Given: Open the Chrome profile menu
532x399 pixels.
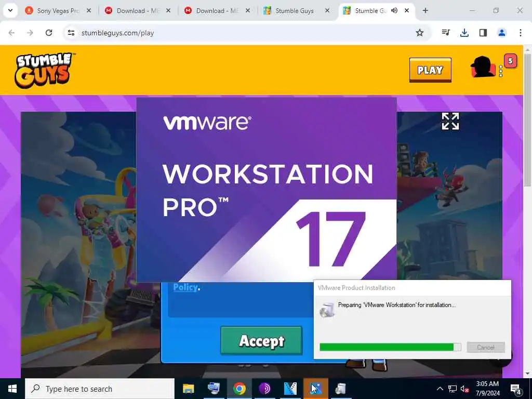Looking at the screenshot, I should tap(502, 33).
